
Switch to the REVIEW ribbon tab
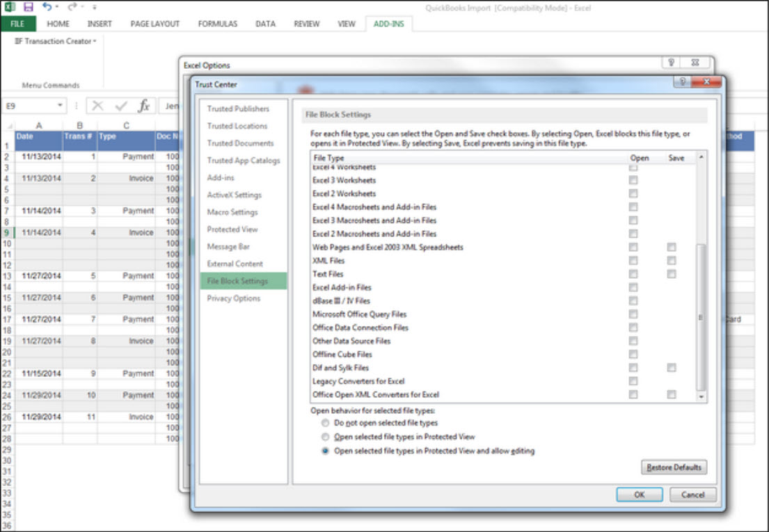[x=306, y=24]
